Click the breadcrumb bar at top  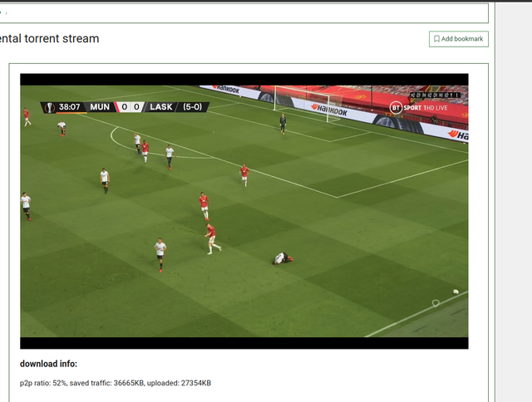pyautogui.click(x=244, y=13)
